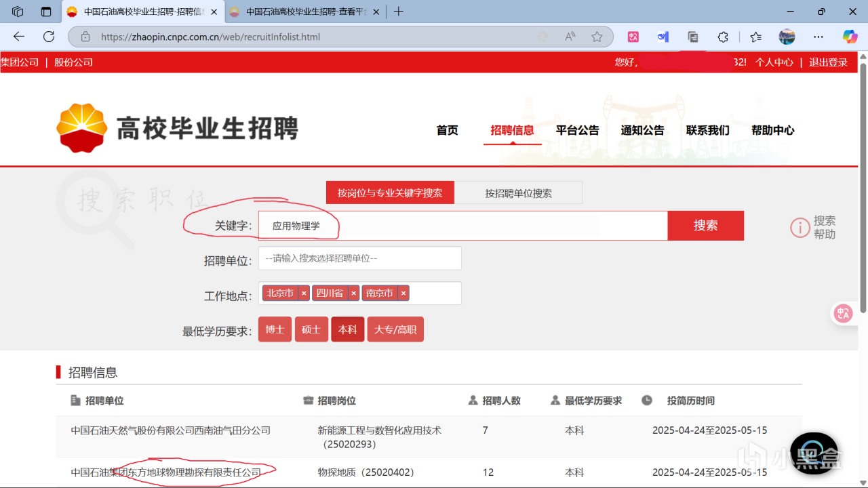Open a new browser tab
The image size is (868, 488).
pos(399,12)
